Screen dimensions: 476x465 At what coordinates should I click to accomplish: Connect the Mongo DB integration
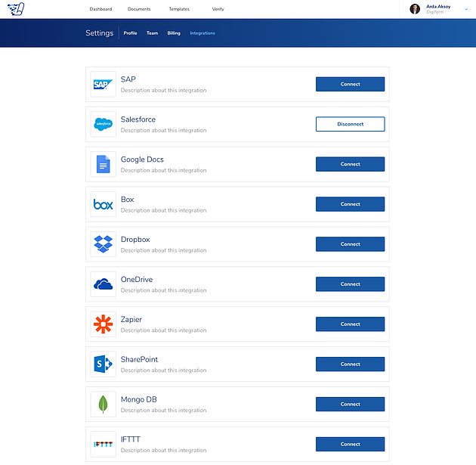[x=351, y=405]
